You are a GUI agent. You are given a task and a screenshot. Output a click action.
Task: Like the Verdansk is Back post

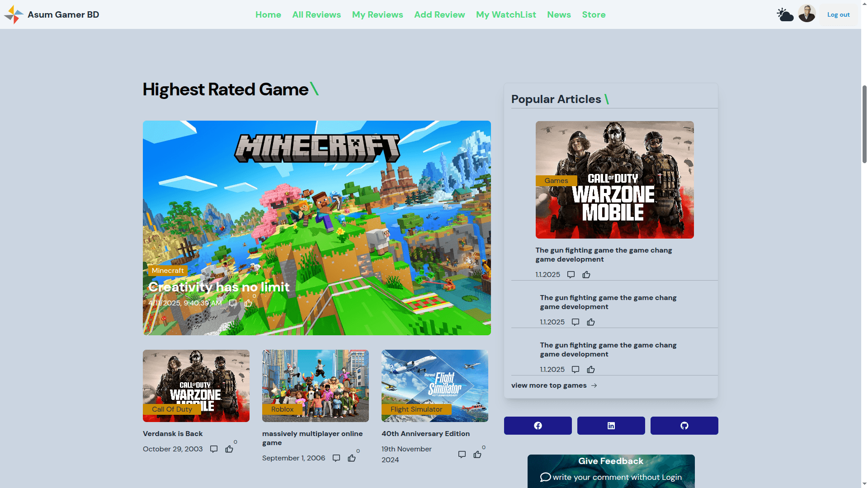(229, 449)
